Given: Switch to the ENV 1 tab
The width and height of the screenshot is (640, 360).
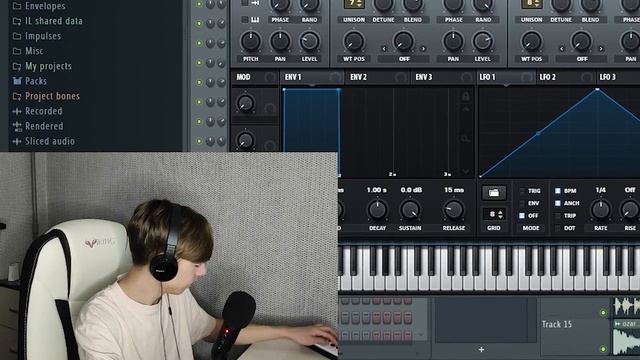Looking at the screenshot, I should pyautogui.click(x=312, y=77).
